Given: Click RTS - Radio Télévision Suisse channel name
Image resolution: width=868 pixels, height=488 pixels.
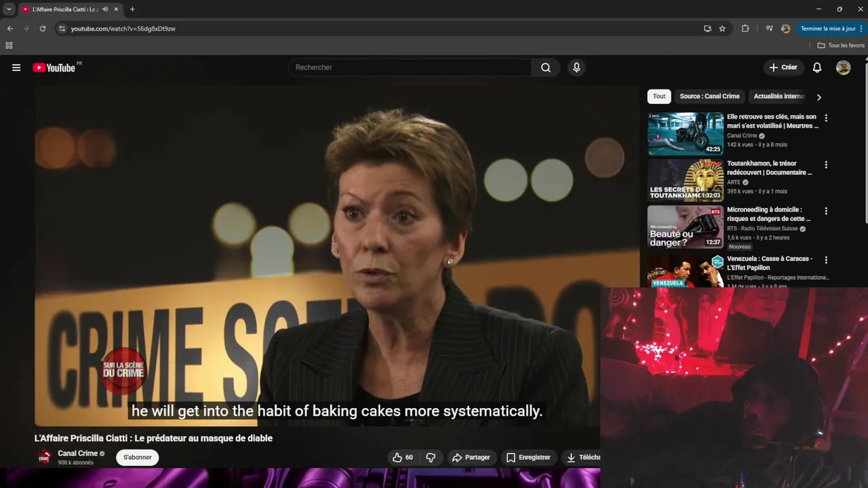Looking at the screenshot, I should (x=762, y=229).
